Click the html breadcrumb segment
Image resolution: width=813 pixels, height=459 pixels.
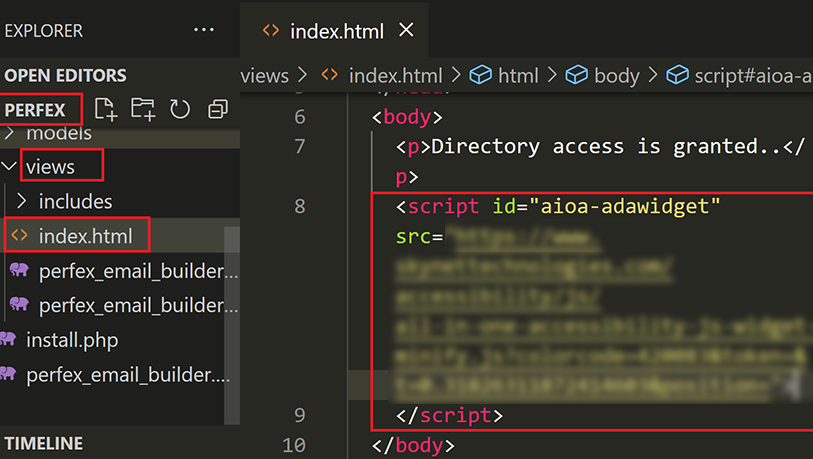point(518,76)
